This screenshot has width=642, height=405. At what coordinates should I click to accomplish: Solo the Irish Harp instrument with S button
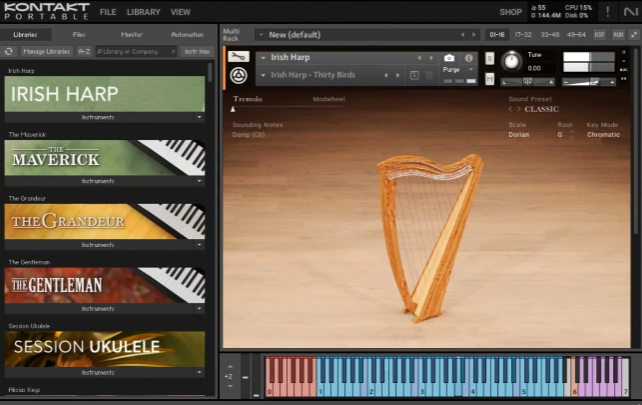coord(490,58)
